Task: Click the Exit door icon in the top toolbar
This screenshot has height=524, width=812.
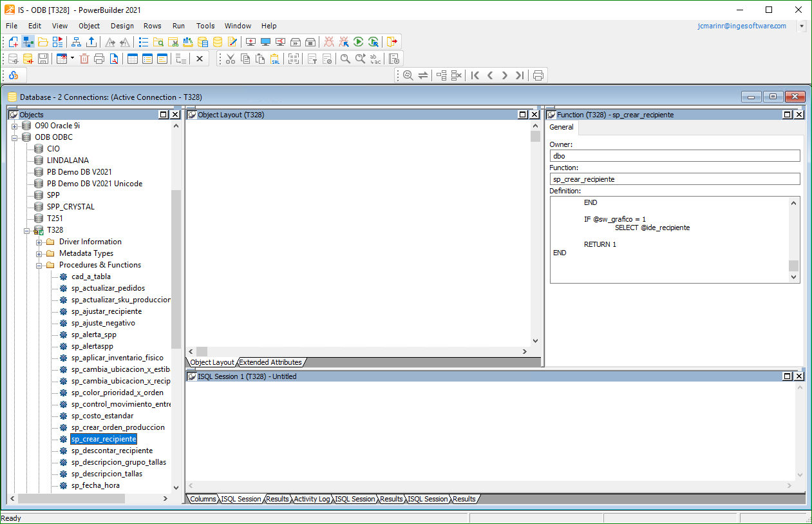Action: pos(392,42)
